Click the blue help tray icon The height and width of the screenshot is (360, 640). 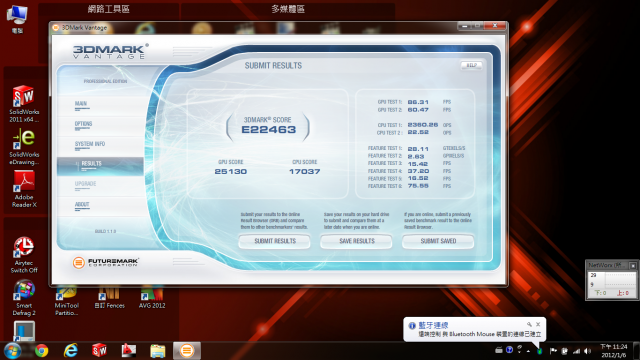click(509, 350)
